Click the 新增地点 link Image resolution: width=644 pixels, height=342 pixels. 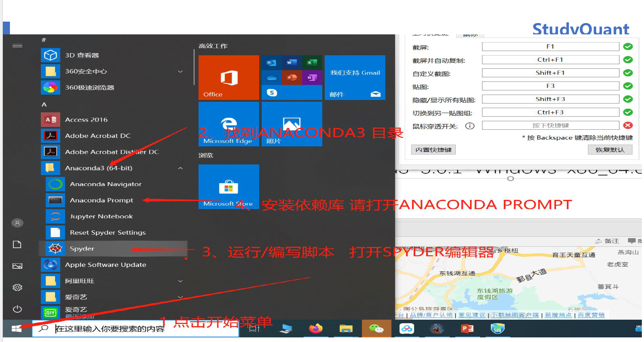pos(558,315)
